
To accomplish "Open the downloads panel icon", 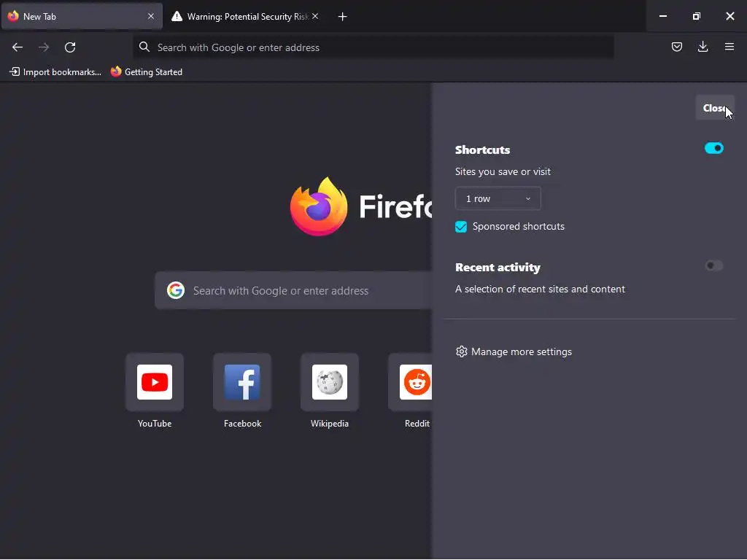I will point(703,47).
